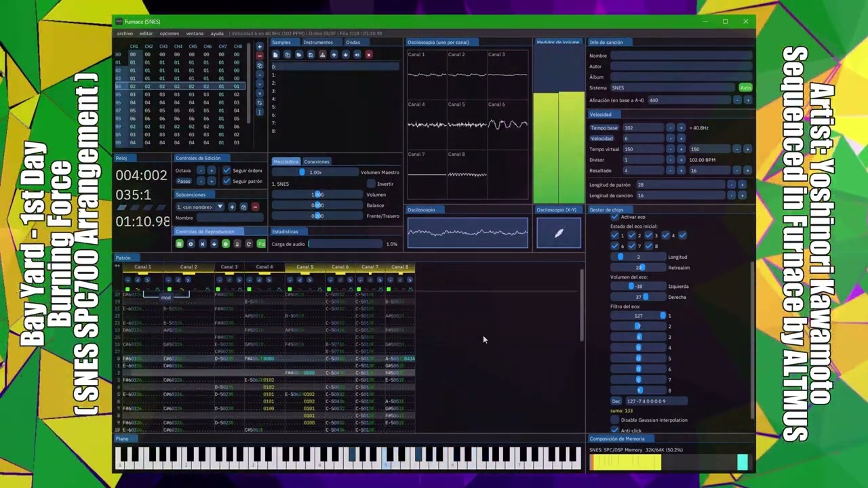Viewport: 868px width, 488px height.
Task: Increase Tempo base with plus stepper
Action: tap(681, 128)
